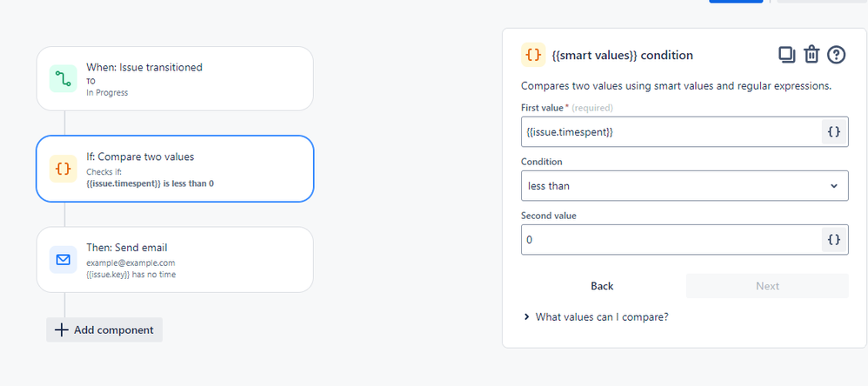
Task: Click the plus icon to add component
Action: 61,330
